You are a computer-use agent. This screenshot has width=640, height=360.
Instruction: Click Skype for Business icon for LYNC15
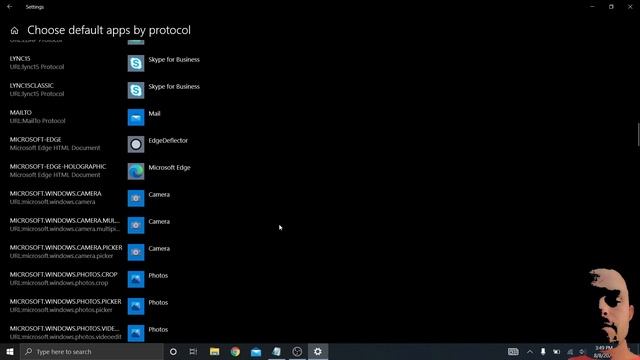click(x=136, y=63)
